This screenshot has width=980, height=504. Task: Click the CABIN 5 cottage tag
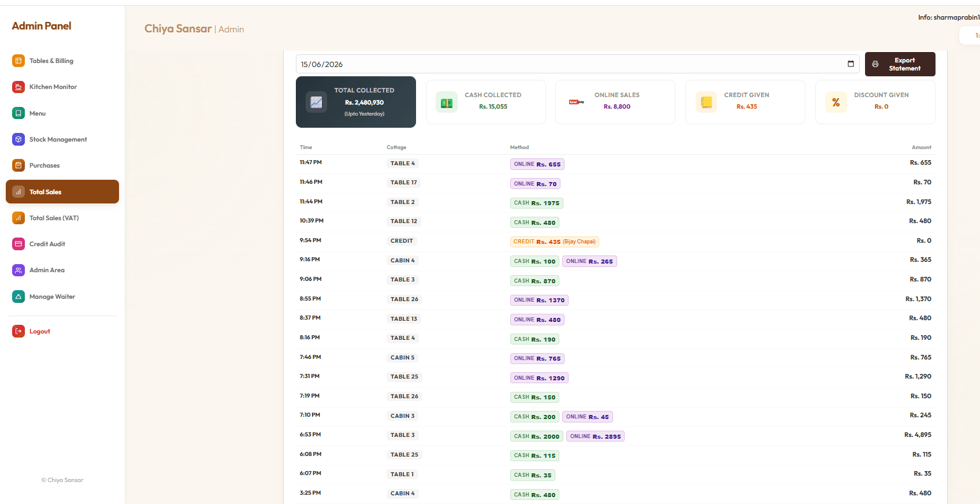tap(402, 358)
